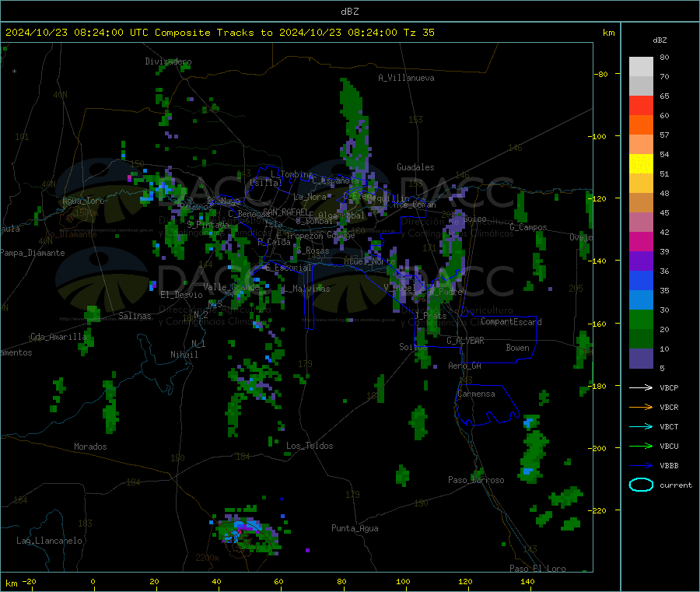Screen dimensions: 700x592
Task: Click the SAN_RAFAEL city label
Action: coord(285,212)
